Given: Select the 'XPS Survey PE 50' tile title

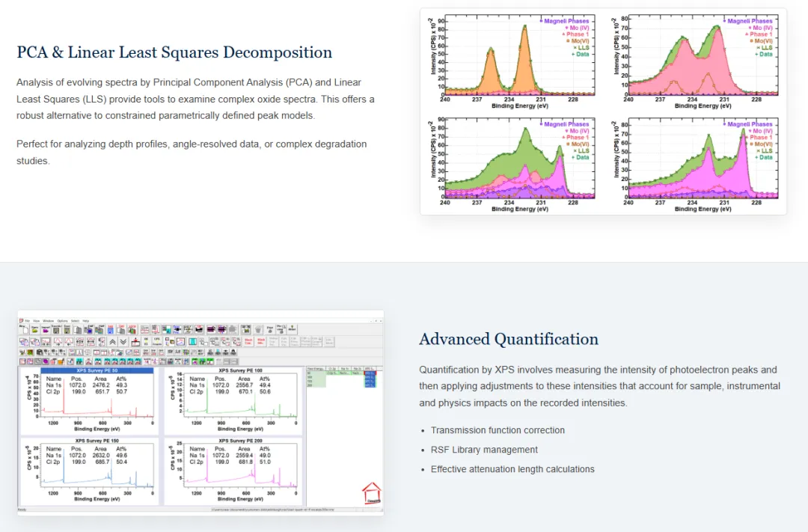Looking at the screenshot, I should click(97, 370).
